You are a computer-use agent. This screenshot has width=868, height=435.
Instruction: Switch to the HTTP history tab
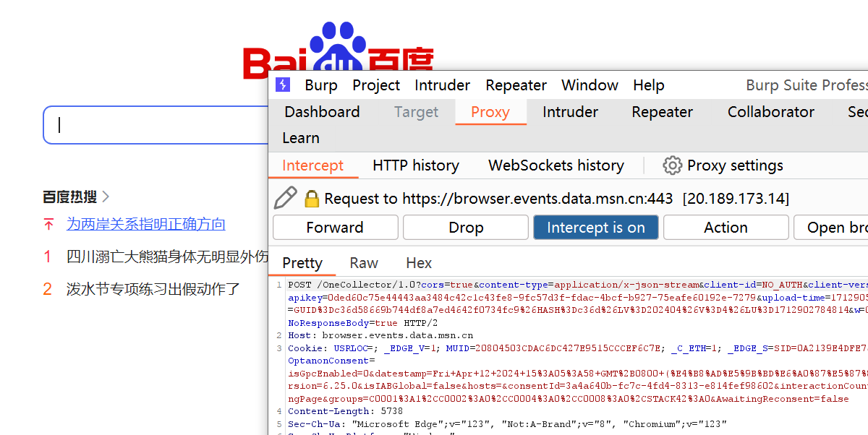[x=415, y=165]
